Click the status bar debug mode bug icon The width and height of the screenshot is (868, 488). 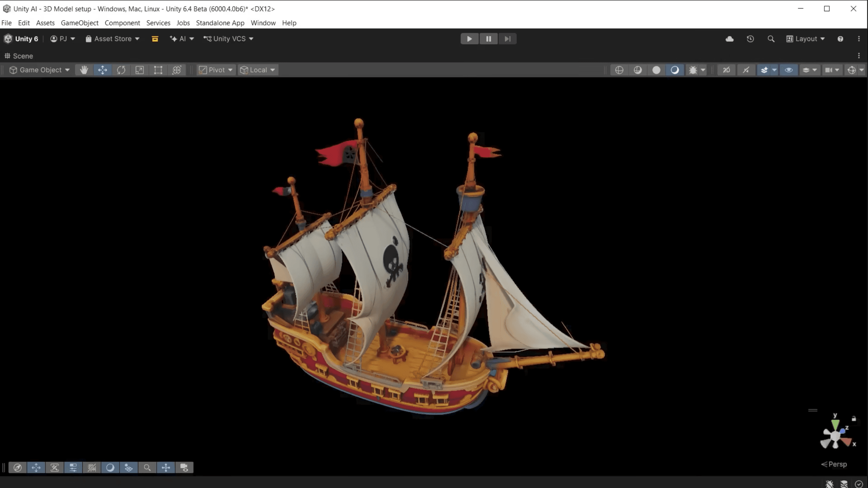830,484
